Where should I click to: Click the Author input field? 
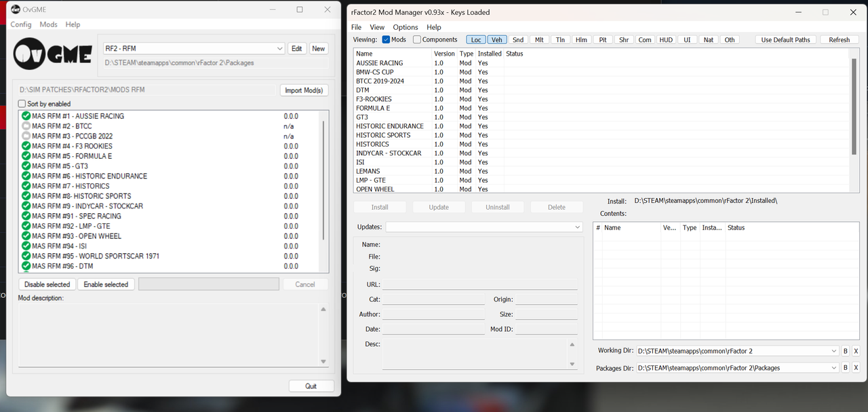coord(433,314)
